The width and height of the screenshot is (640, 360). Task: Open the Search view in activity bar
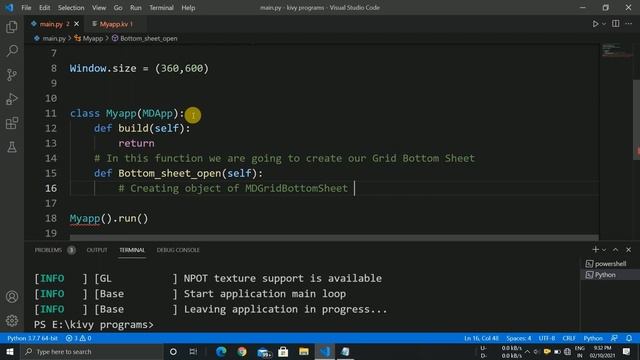(12, 51)
